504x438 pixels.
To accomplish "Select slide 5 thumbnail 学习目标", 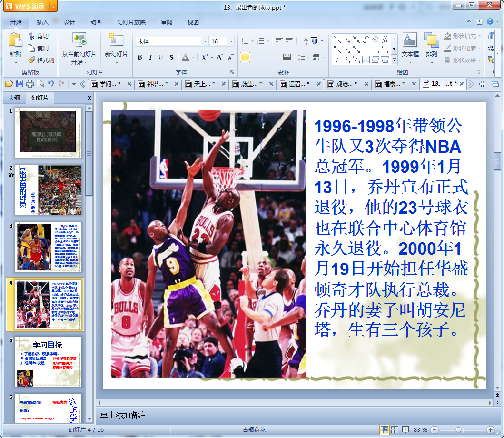I will [x=48, y=362].
